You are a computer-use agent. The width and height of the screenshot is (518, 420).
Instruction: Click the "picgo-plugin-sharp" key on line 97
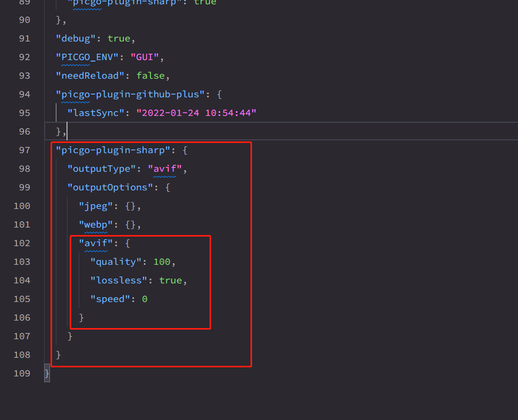[113, 150]
